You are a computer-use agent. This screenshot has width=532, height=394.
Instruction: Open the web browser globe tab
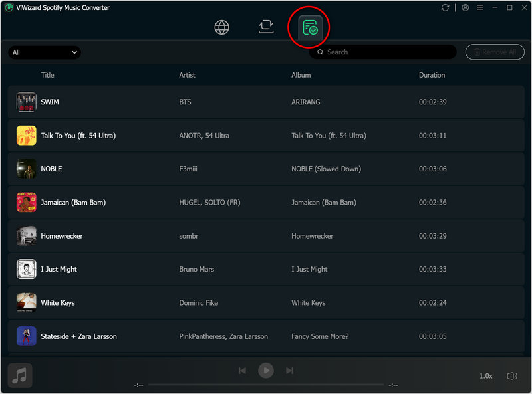[222, 27]
